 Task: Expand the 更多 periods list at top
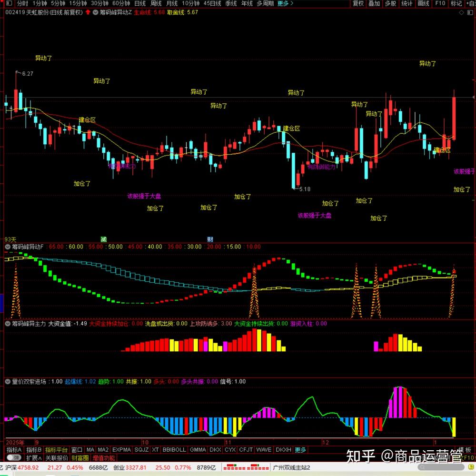284,3
